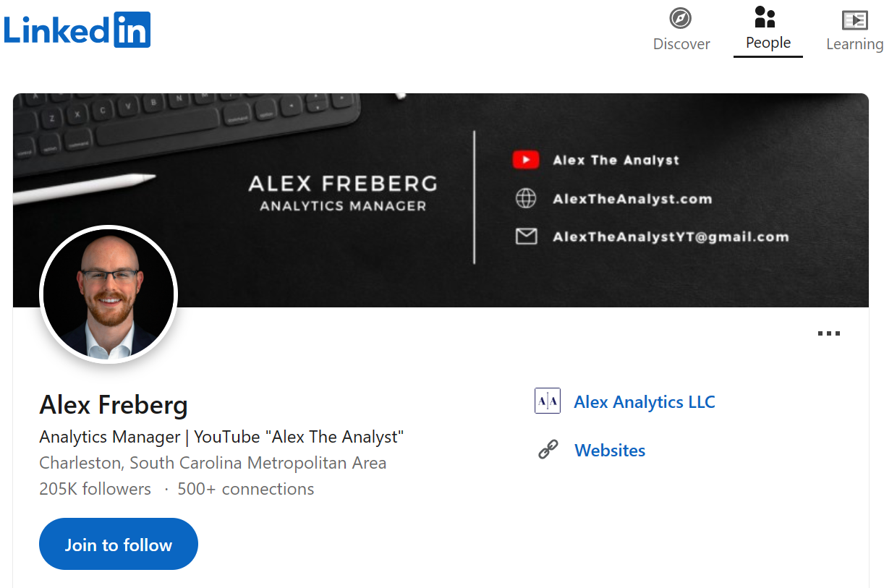884x588 pixels.
Task: Click the red YouTube icon in banner
Action: pyautogui.click(x=526, y=160)
